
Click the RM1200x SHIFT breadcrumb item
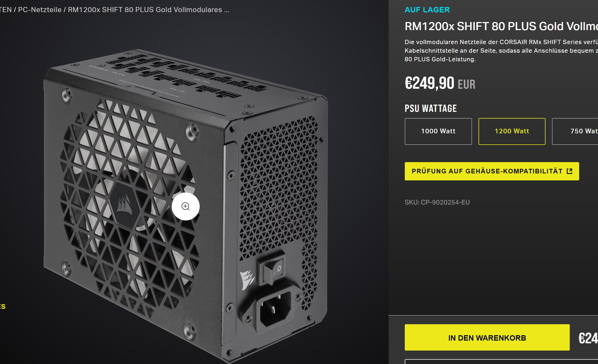(x=149, y=10)
